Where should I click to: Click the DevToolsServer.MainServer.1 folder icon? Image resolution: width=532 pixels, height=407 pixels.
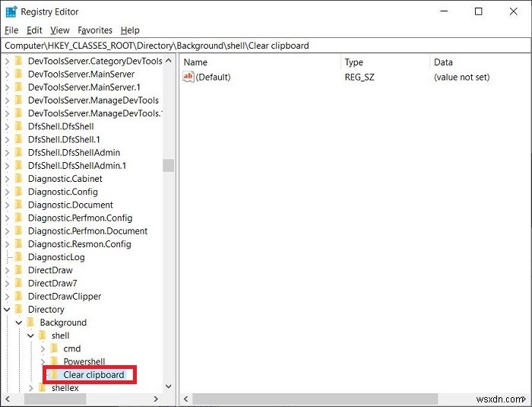pyautogui.click(x=19, y=87)
